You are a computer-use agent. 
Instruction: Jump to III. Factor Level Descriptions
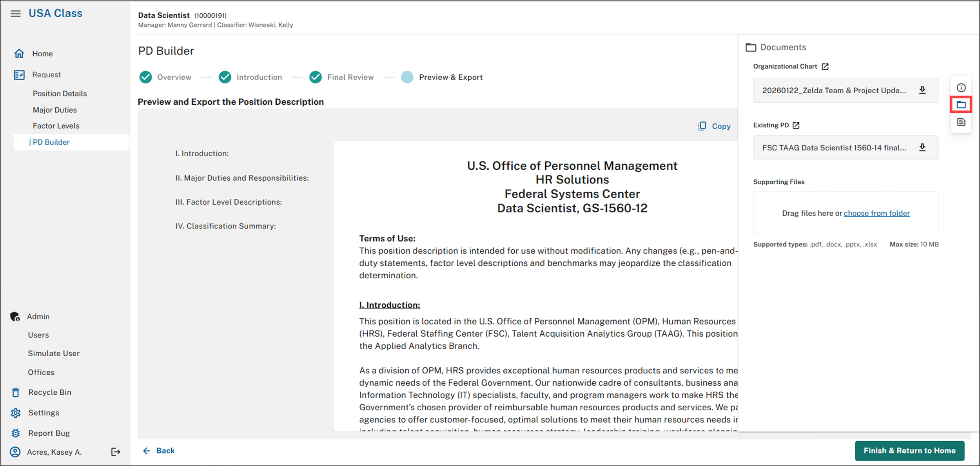click(229, 202)
